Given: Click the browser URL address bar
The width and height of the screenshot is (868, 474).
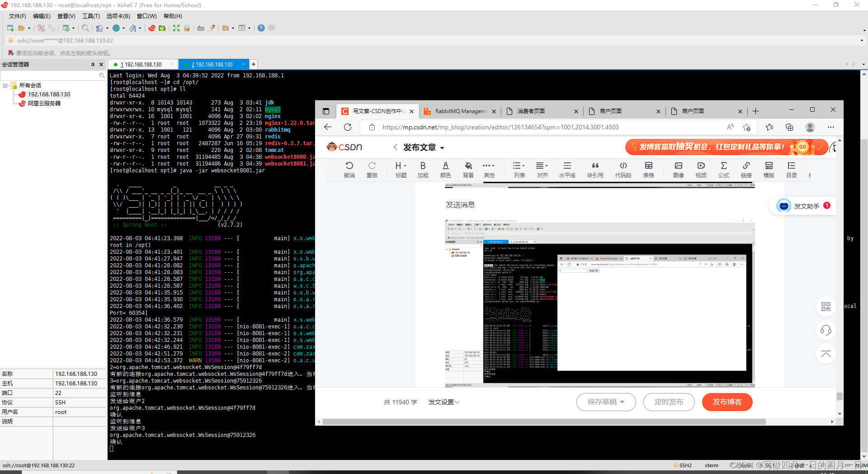Looking at the screenshot, I should [542, 128].
